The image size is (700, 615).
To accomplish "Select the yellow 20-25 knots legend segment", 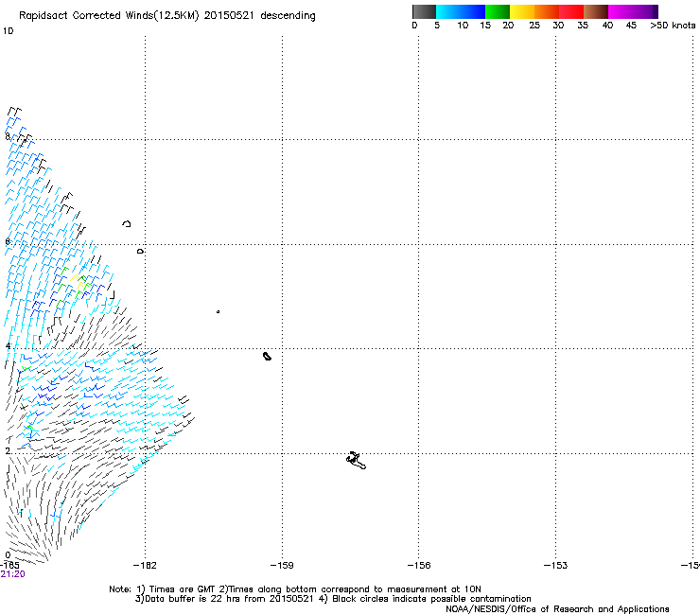I will (x=522, y=11).
